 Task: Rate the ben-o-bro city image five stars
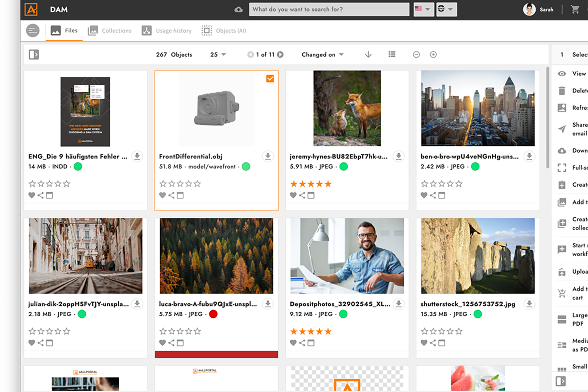459,183
